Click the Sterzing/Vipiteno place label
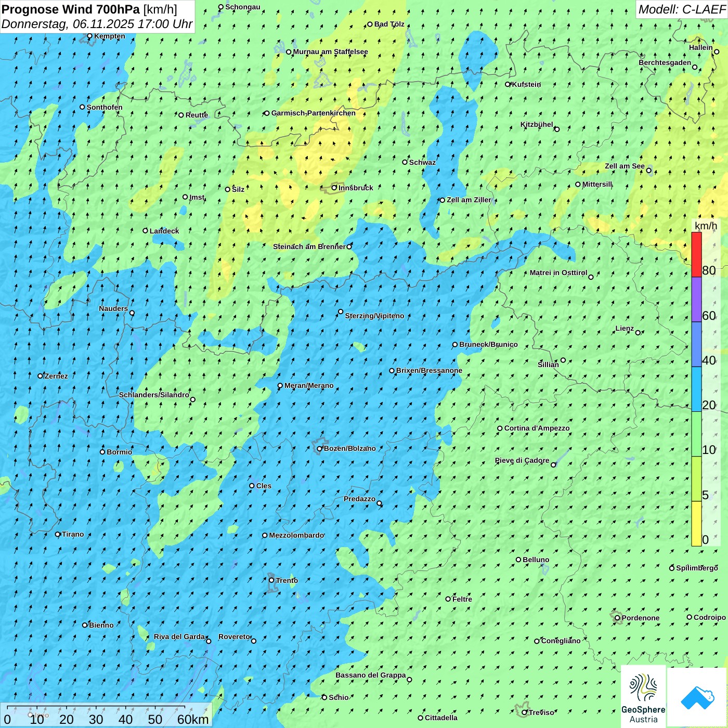Image resolution: width=728 pixels, height=728 pixels. 374,316
